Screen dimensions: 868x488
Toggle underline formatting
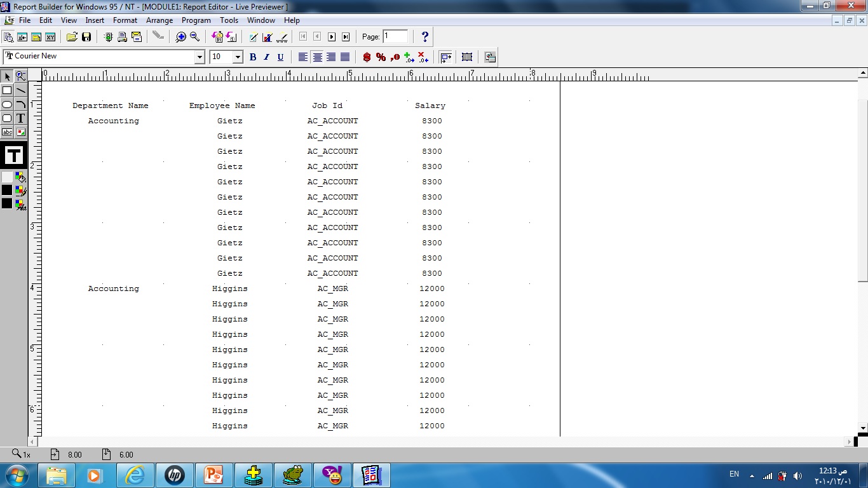[x=280, y=57]
